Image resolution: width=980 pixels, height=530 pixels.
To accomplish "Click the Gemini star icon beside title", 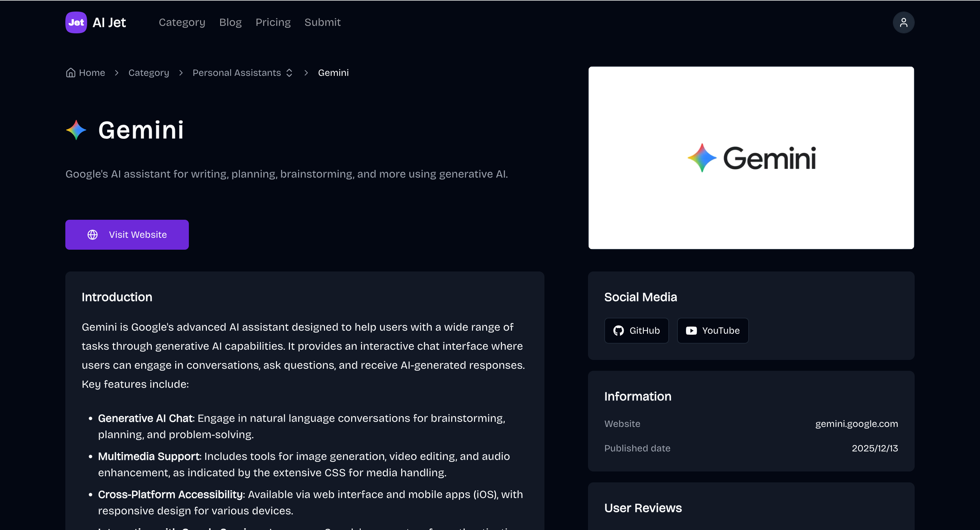I will (76, 130).
